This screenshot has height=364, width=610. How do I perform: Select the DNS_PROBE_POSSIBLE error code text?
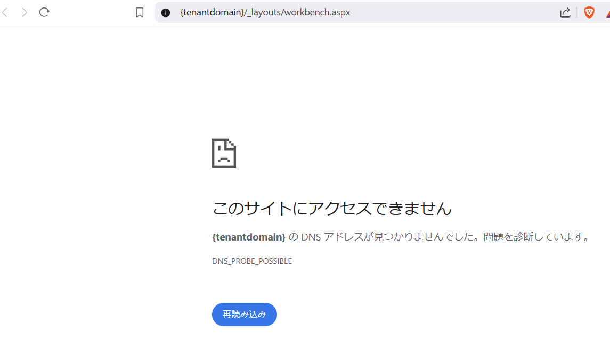252,261
